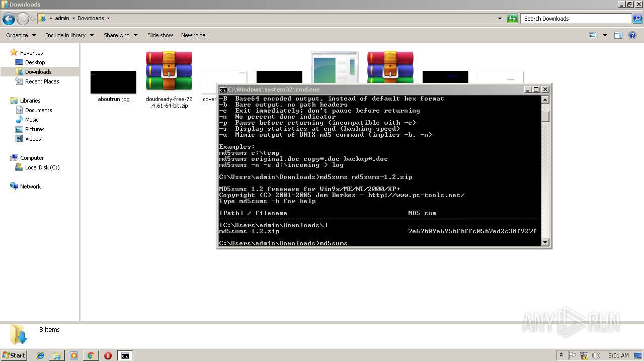Open the Videos library
The height and width of the screenshot is (362, 644).
(33, 139)
